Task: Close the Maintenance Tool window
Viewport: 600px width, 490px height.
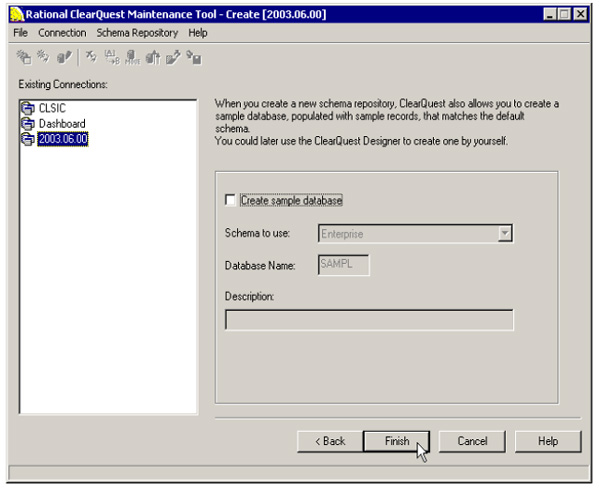Action: pos(580,15)
